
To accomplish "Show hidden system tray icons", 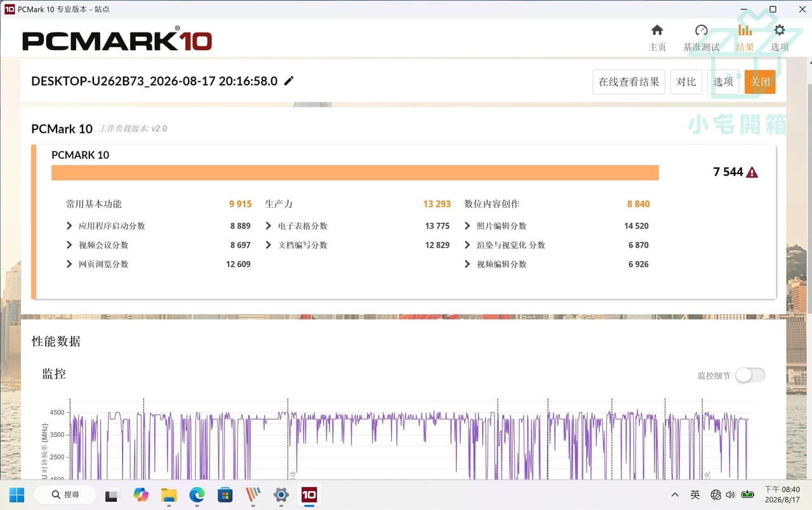I will point(675,495).
